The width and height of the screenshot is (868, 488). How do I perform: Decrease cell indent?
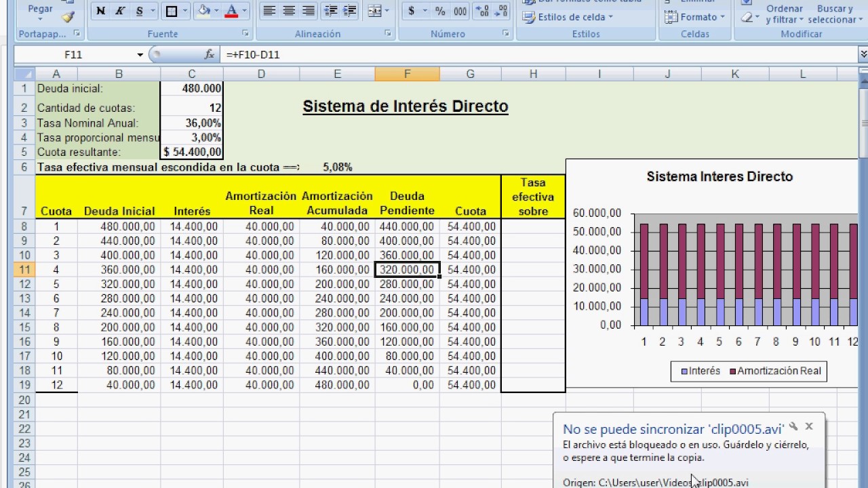tap(331, 11)
